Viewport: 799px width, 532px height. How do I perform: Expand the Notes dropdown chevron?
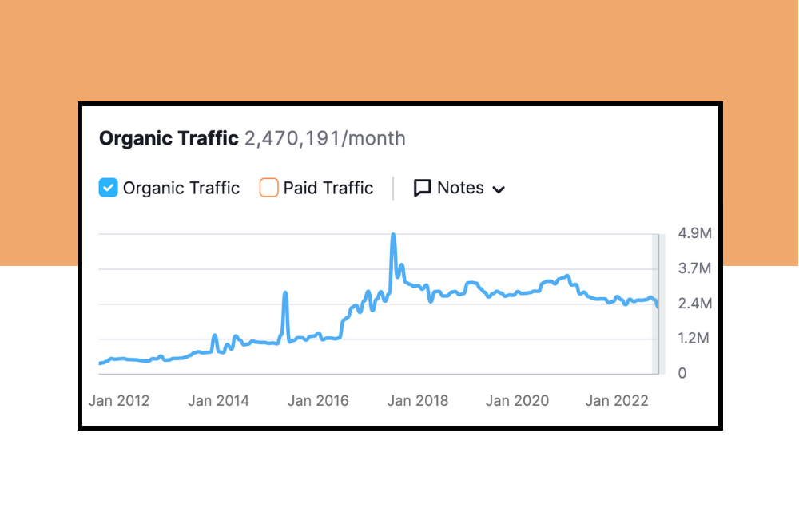(499, 189)
